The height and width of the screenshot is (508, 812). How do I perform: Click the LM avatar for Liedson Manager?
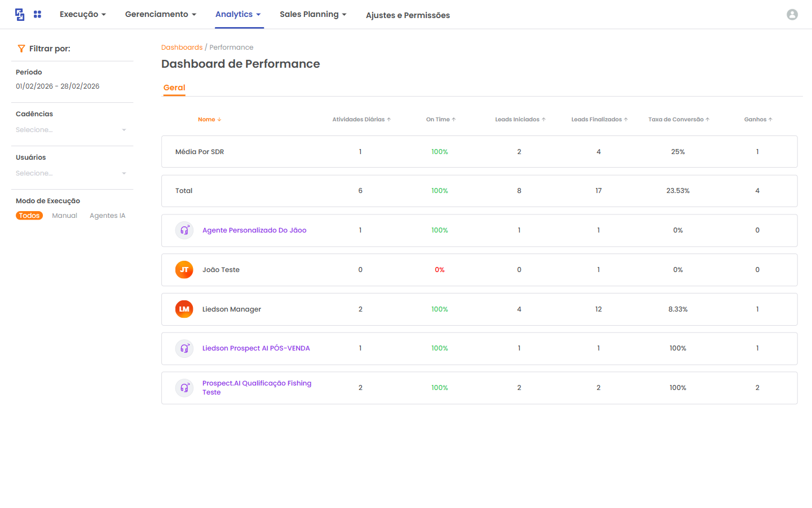184,309
